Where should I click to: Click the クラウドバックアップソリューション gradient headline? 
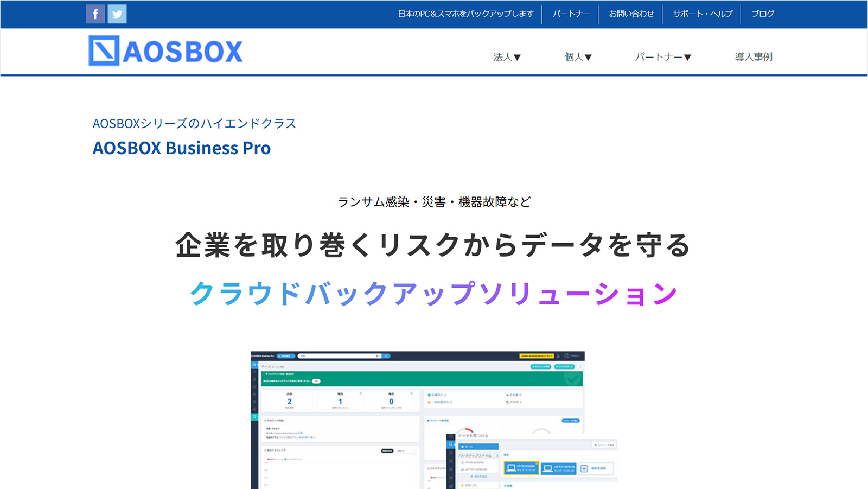click(x=433, y=293)
